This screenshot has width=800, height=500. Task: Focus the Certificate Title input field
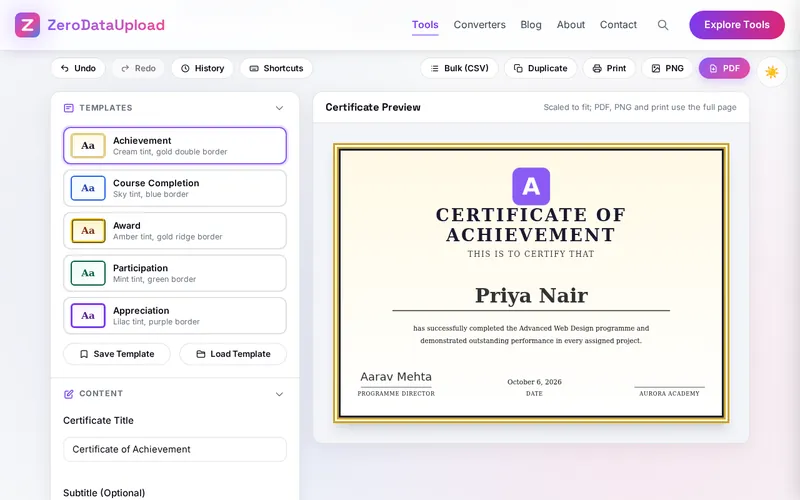click(x=175, y=449)
